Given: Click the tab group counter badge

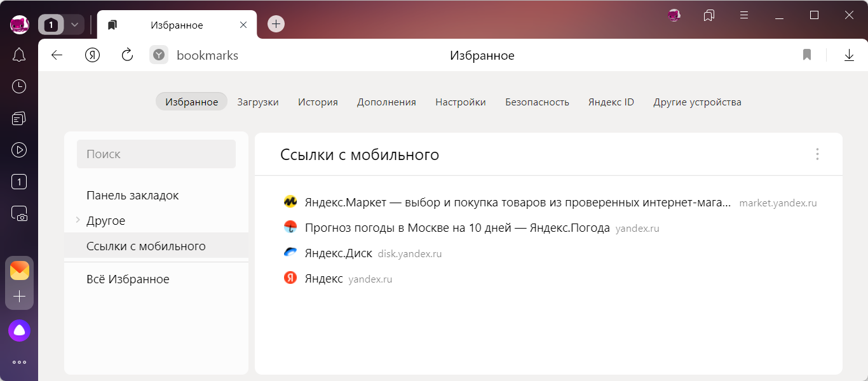Looking at the screenshot, I should 51,25.
